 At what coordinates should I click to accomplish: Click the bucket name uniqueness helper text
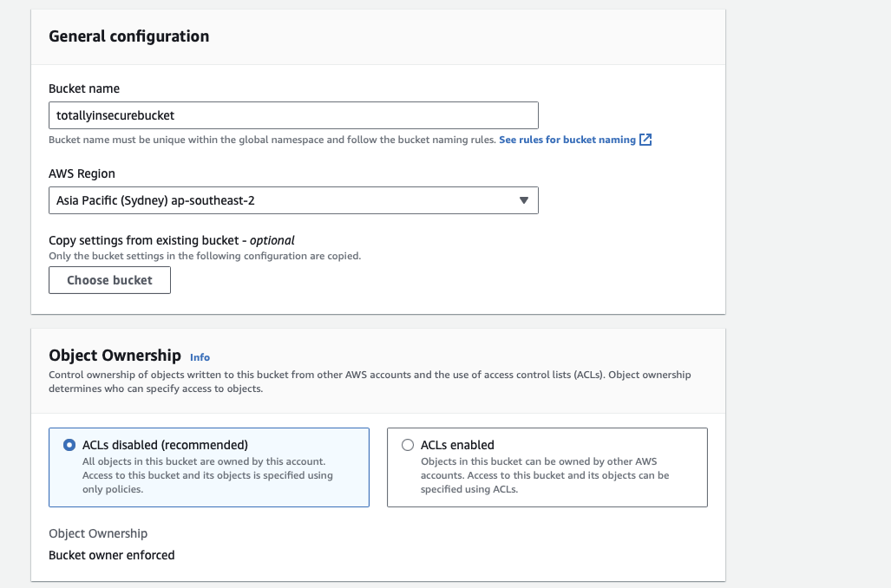tap(272, 140)
